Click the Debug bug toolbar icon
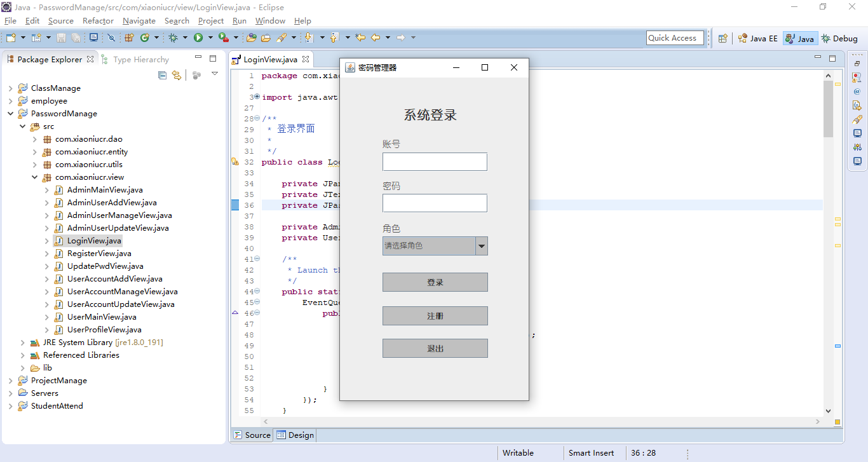Screen dimensions: 868x462 point(173,37)
